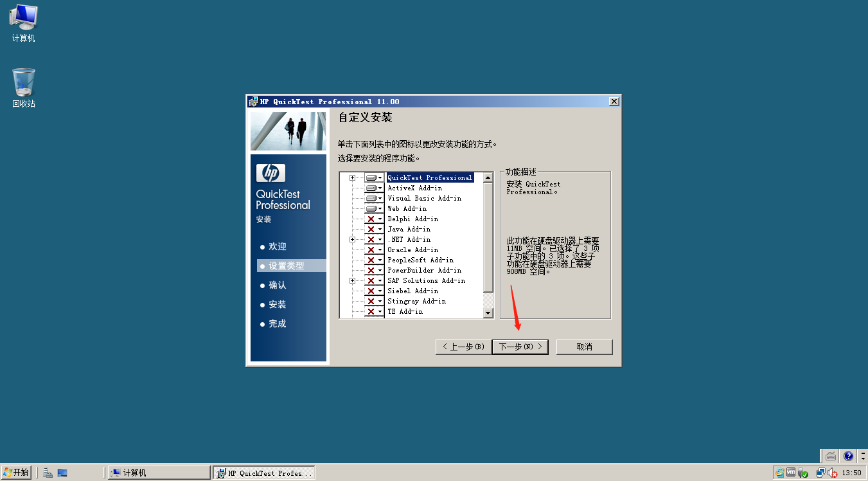The image size is (868, 481).
Task: Open install dropdown for ActiveX Add-in
Action: [374, 188]
